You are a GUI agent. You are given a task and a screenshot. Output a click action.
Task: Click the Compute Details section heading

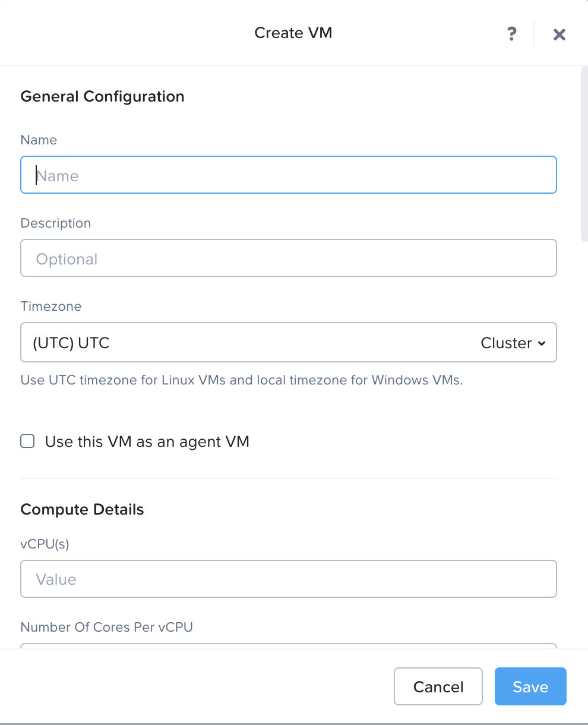click(x=82, y=509)
